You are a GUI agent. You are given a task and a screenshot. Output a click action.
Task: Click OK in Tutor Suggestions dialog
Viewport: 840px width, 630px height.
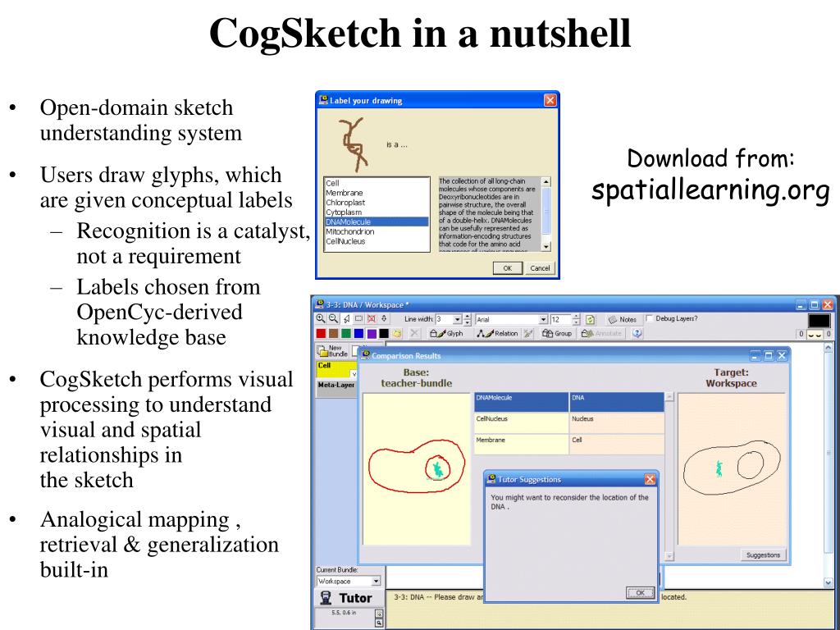[640, 592]
